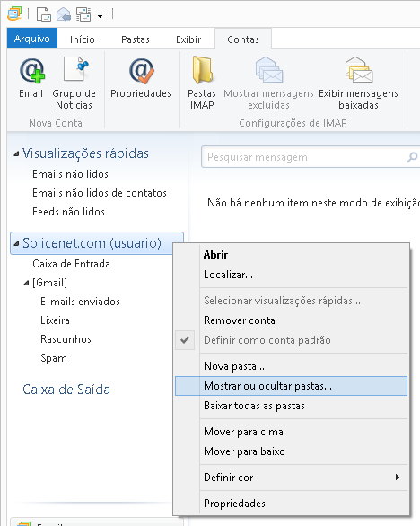This screenshot has width=420, height=526.
Task: Click the reply quick-access toolbar icon
Action: 64,14
